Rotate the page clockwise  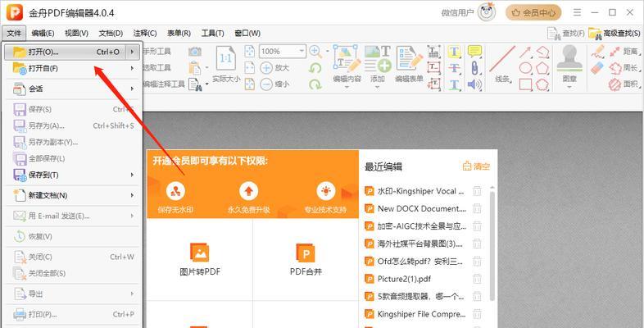click(315, 84)
